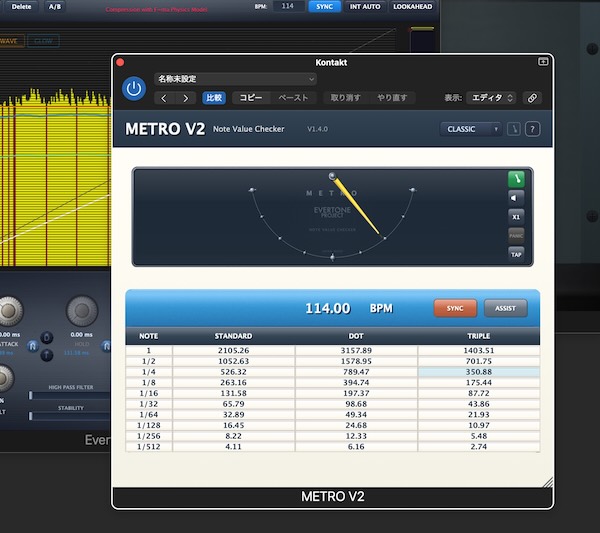Select the WAVE tab in background plugin
The image size is (600, 533).
click(11, 41)
